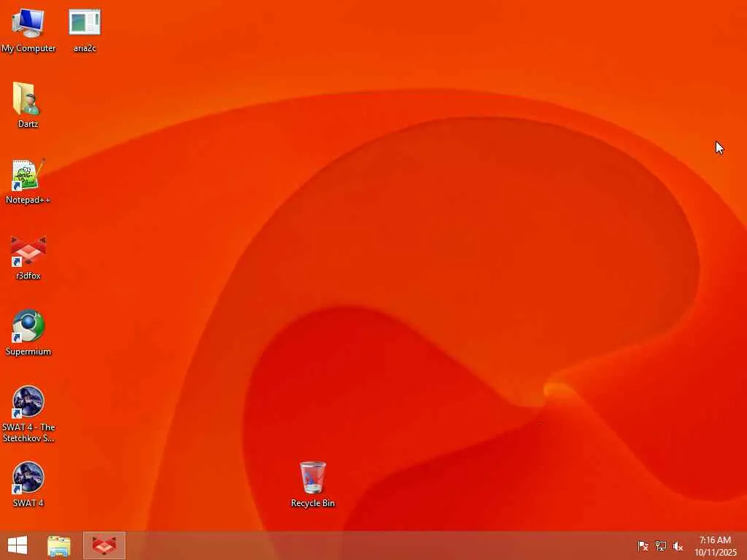Open Action Center flag in tray
The width and height of the screenshot is (747, 560).
(x=643, y=545)
